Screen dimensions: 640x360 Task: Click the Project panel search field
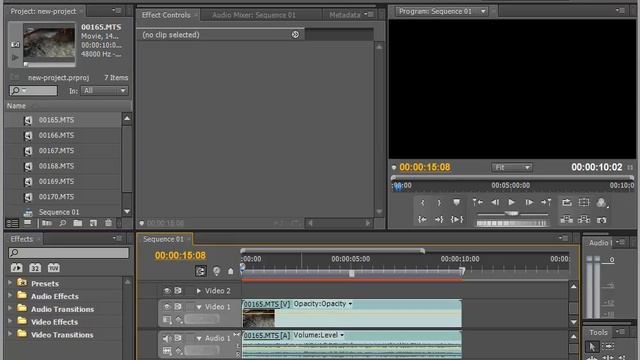point(33,91)
